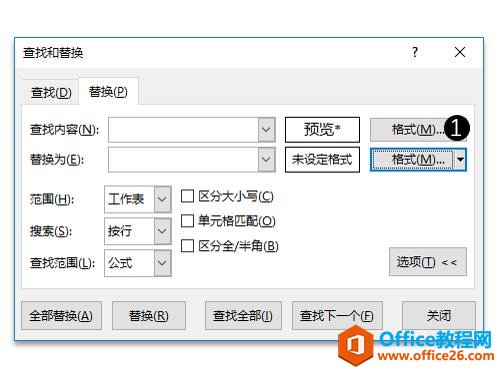
Task: Toggle 区分全/半角(B) checkbox
Action: [x=187, y=246]
